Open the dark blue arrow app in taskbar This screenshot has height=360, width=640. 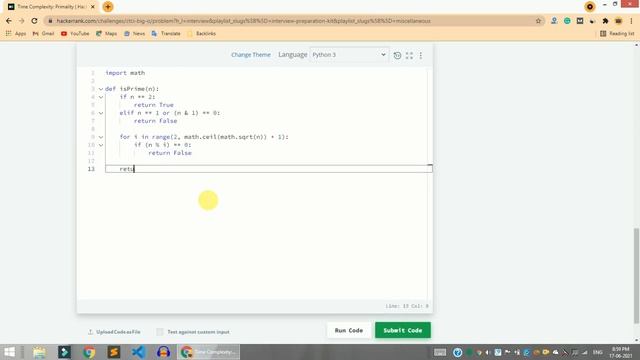click(64, 352)
